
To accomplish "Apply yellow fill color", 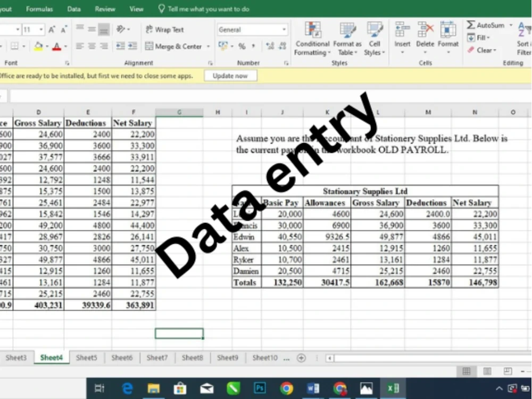I will (38, 46).
